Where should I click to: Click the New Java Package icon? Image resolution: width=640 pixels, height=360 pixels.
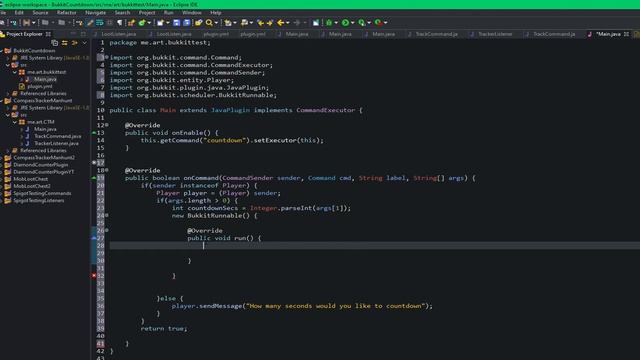tap(131, 23)
